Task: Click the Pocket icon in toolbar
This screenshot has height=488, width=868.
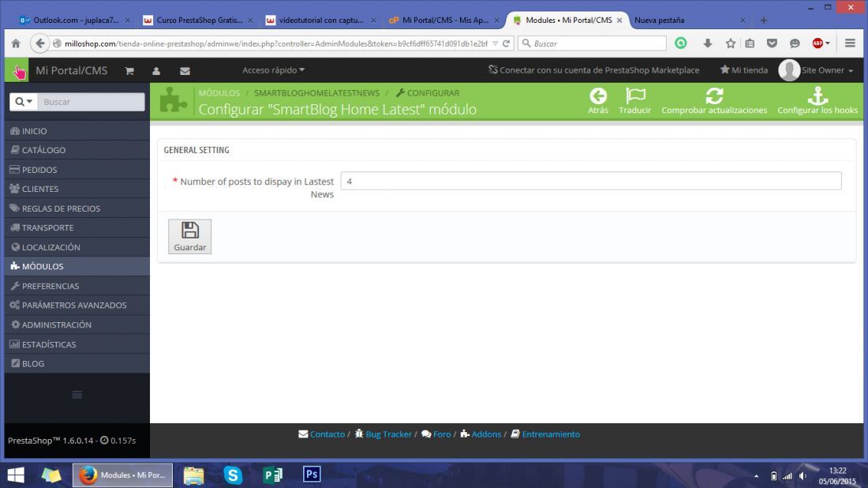Action: click(772, 43)
